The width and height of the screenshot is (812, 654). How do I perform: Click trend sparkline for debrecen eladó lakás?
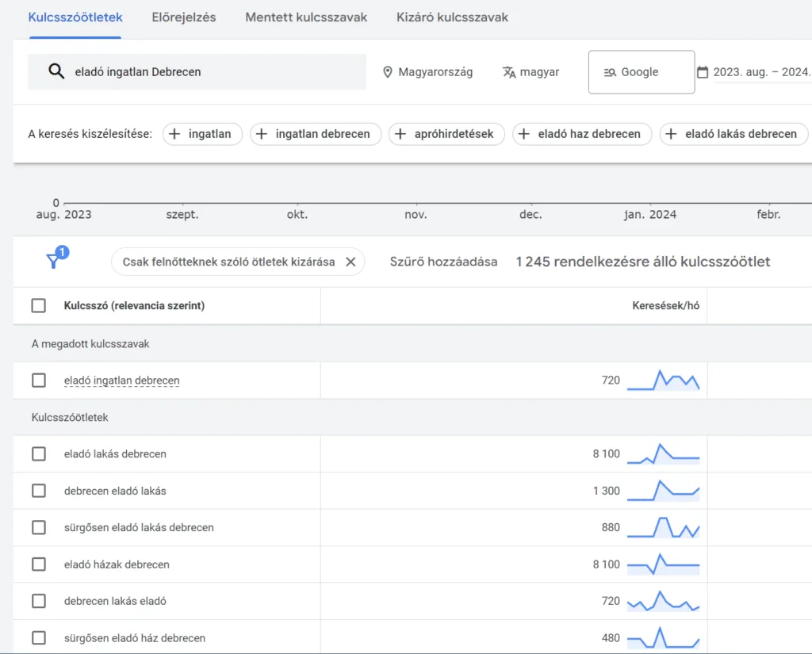point(664,491)
